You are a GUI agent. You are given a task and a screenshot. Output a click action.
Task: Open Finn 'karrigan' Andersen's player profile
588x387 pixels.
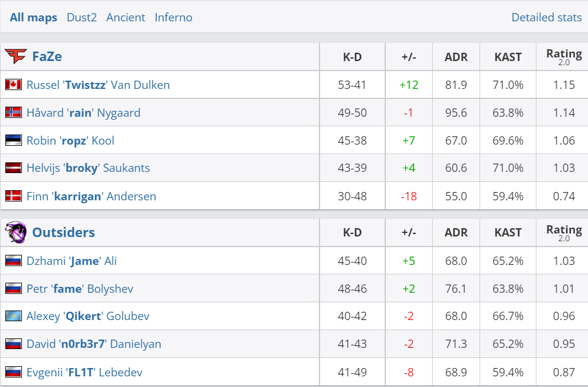click(x=91, y=196)
